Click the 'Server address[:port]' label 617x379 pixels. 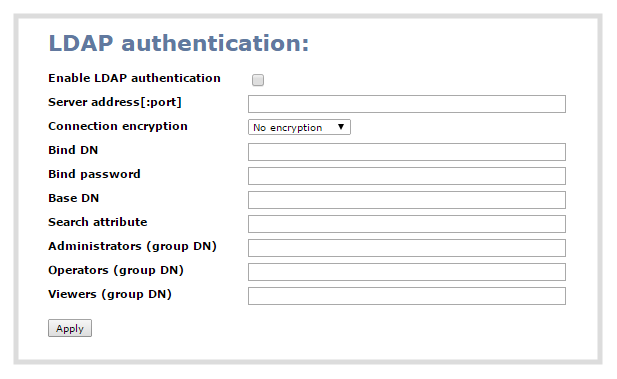coord(115,102)
